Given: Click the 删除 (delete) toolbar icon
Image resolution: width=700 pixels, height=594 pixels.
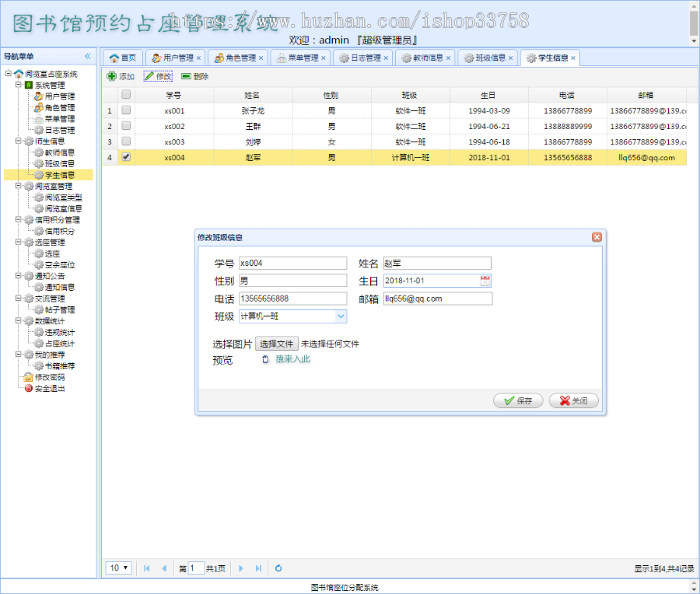Looking at the screenshot, I should [185, 75].
